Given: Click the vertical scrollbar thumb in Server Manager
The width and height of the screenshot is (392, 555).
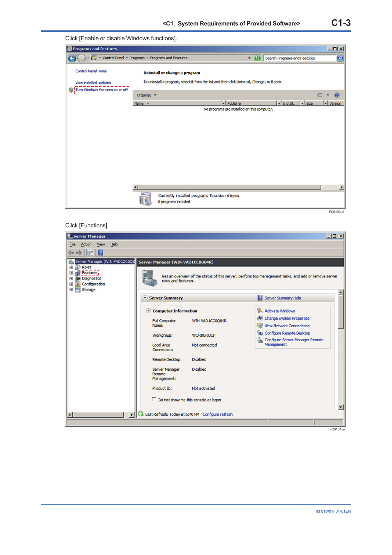Looking at the screenshot, I should click(341, 312).
